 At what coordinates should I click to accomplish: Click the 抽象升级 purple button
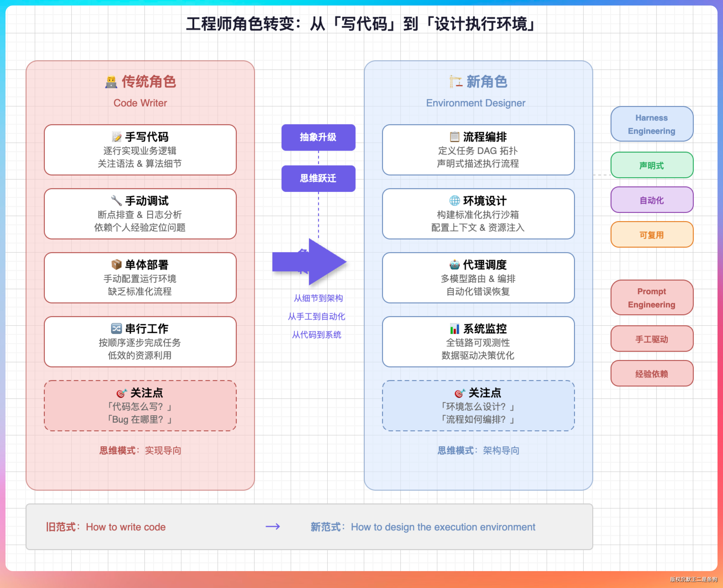click(318, 137)
